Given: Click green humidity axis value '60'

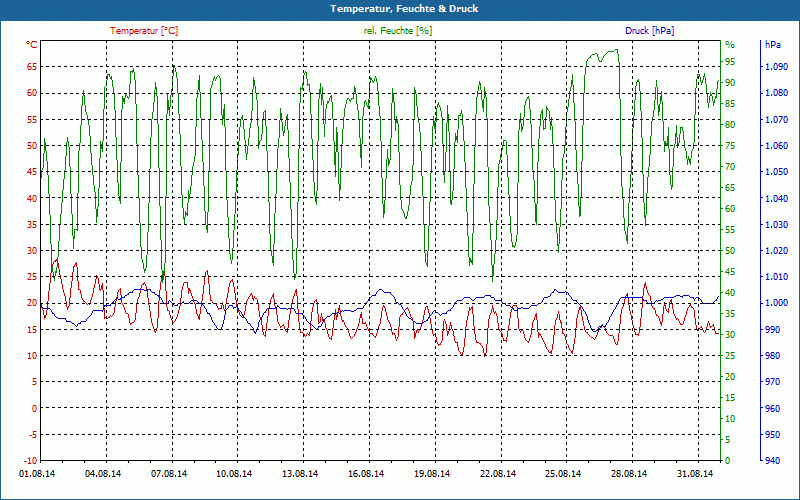Looking at the screenshot, I should coord(730,209).
